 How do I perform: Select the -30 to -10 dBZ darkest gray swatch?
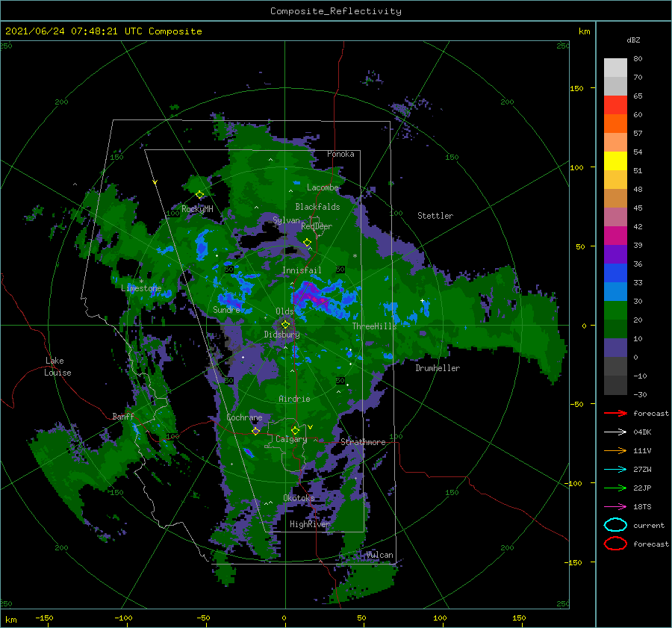click(x=615, y=385)
